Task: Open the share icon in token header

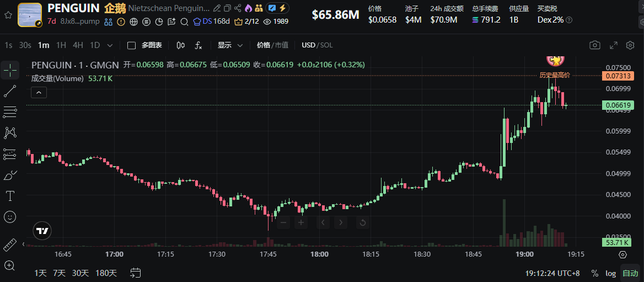Action: [x=238, y=8]
